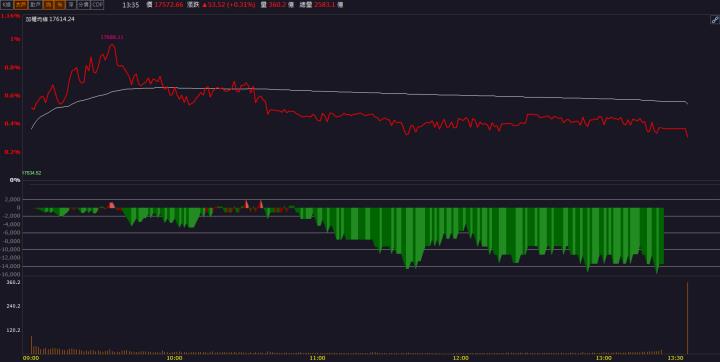Click the 10:00 time axis label
Image resolution: width=720 pixels, height=362 pixels.
(174, 358)
